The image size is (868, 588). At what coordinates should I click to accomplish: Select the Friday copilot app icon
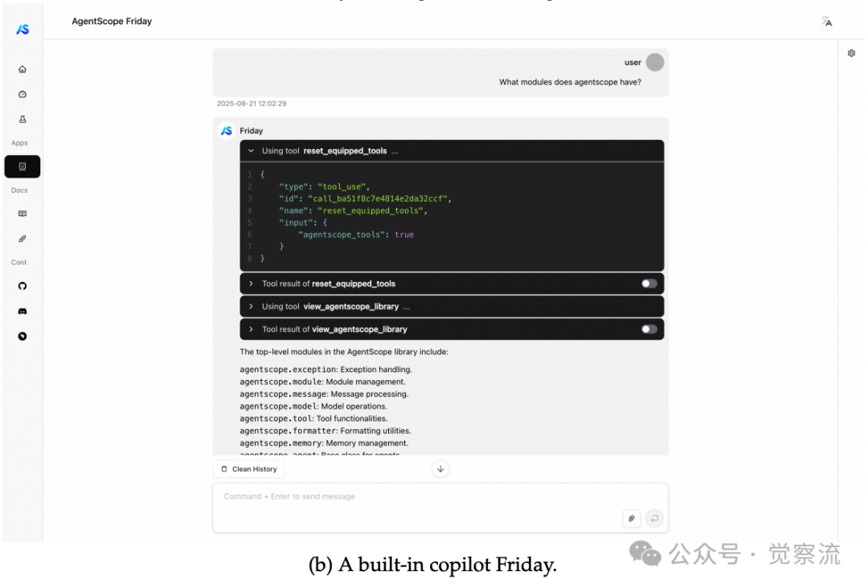point(23,166)
